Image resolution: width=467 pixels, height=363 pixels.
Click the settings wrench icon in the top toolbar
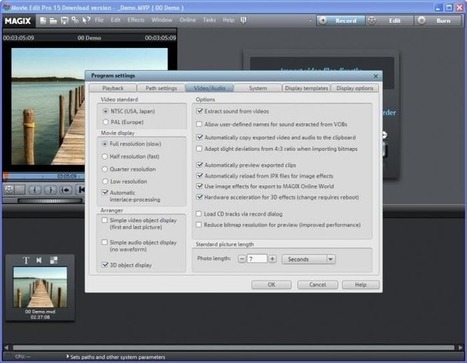point(75,20)
